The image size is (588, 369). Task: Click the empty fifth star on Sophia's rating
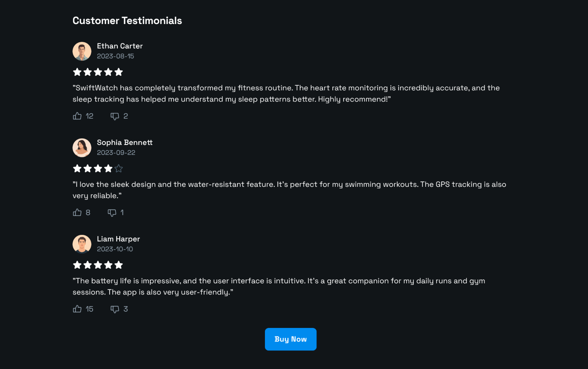(119, 169)
